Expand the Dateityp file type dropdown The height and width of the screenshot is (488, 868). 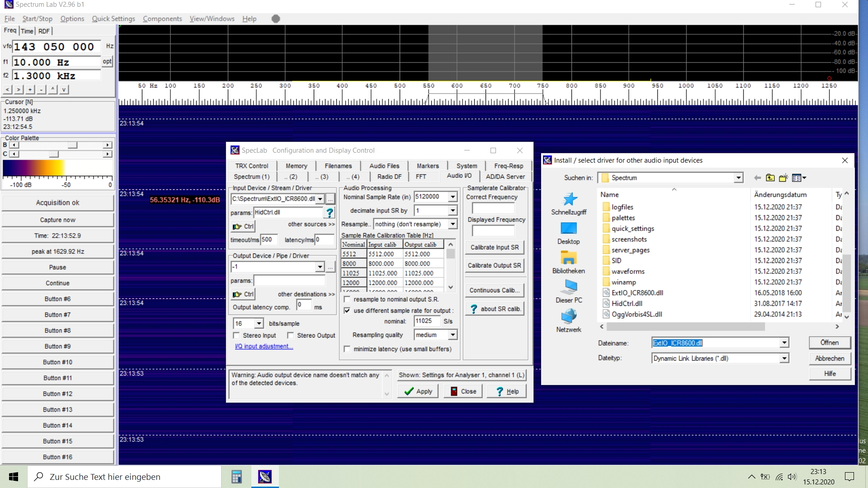coord(784,358)
